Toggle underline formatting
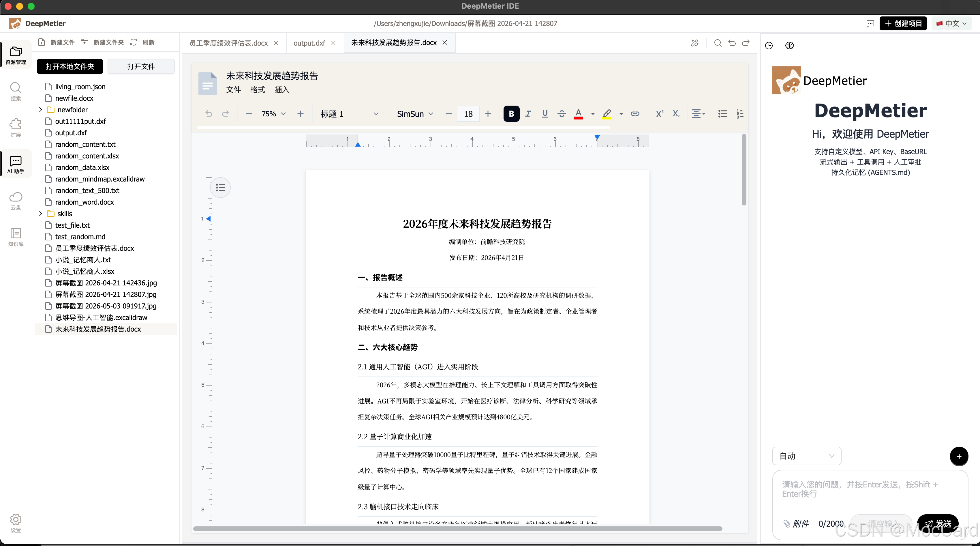This screenshot has width=980, height=546. tap(545, 113)
